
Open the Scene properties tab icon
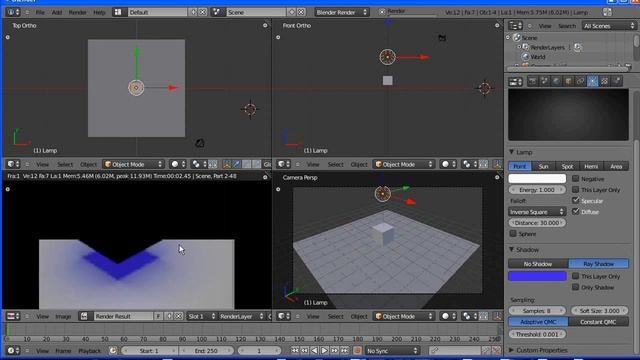[544, 81]
